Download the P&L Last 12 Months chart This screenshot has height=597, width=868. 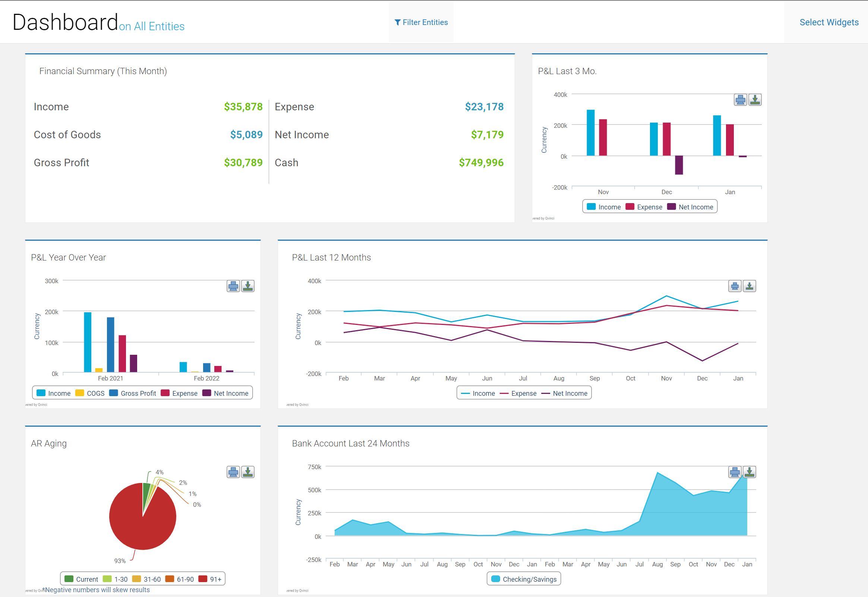(749, 286)
